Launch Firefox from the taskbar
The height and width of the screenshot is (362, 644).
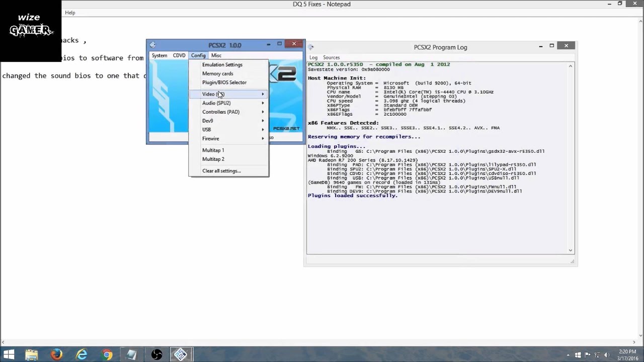(56, 354)
